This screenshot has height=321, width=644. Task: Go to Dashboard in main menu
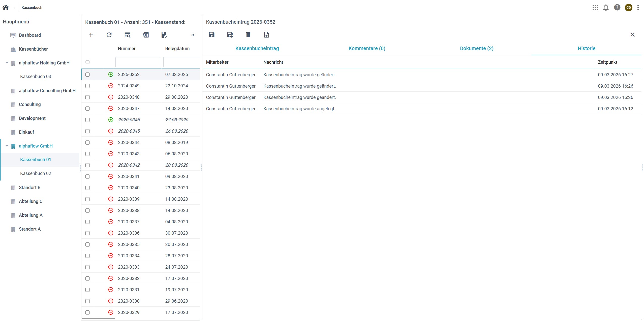click(x=30, y=35)
